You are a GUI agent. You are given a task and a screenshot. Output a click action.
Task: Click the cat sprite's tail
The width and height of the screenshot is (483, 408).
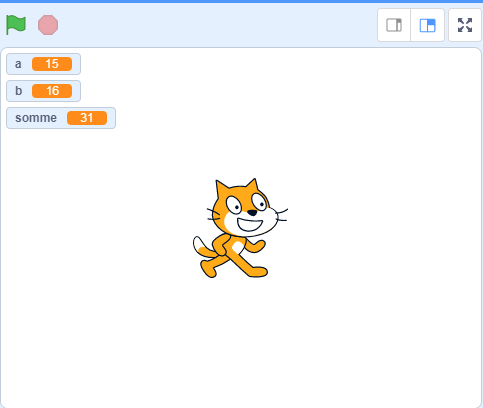click(x=204, y=247)
